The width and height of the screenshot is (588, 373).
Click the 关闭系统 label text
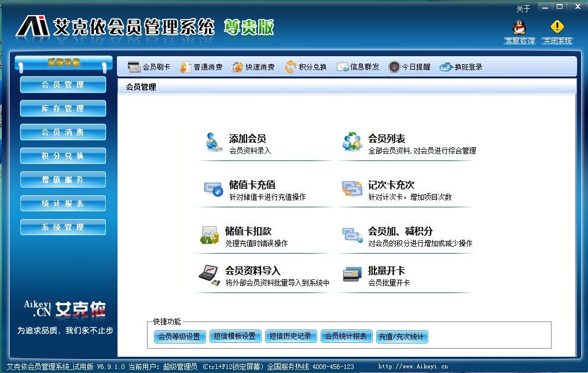(x=558, y=41)
